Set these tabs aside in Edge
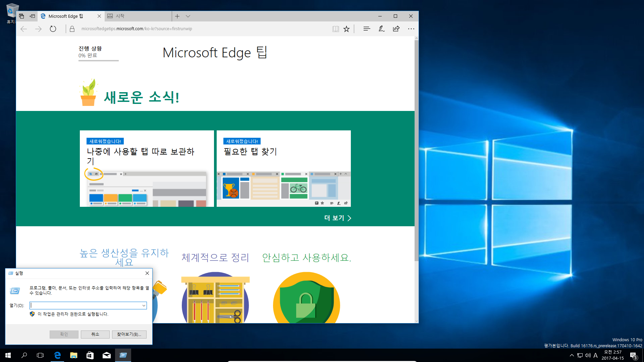 click(x=32, y=16)
